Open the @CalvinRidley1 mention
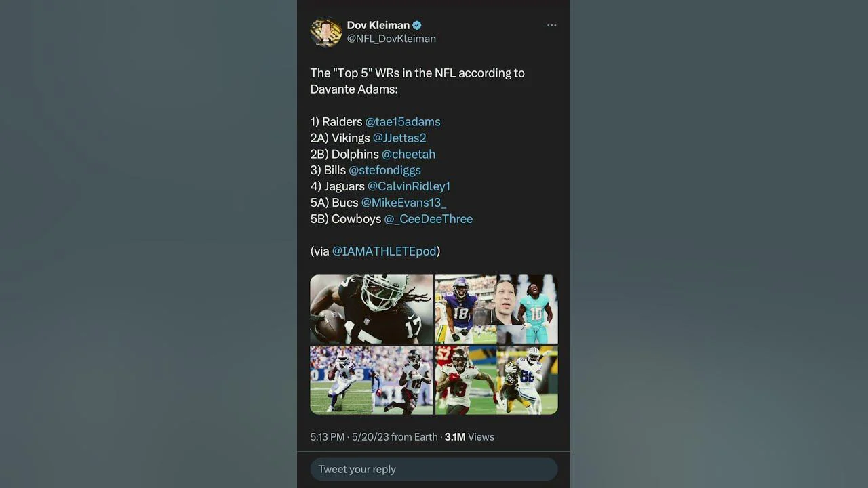Screen dimensions: 868x488 coord(409,186)
